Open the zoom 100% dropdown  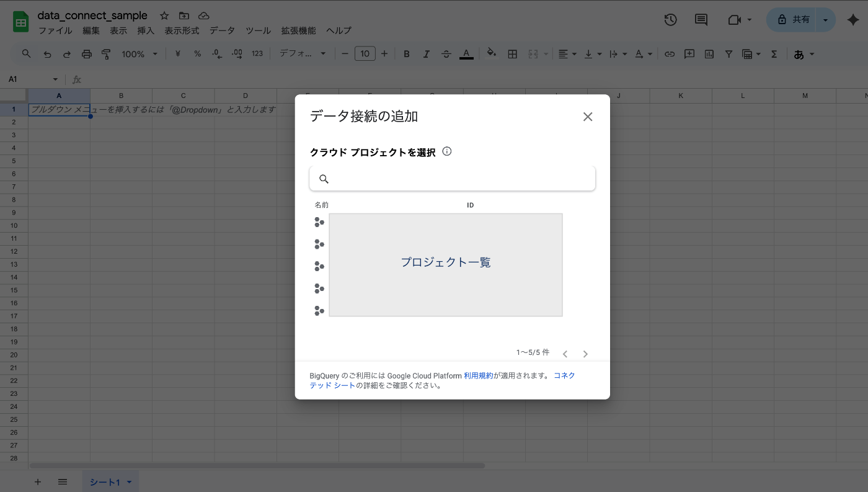click(139, 54)
